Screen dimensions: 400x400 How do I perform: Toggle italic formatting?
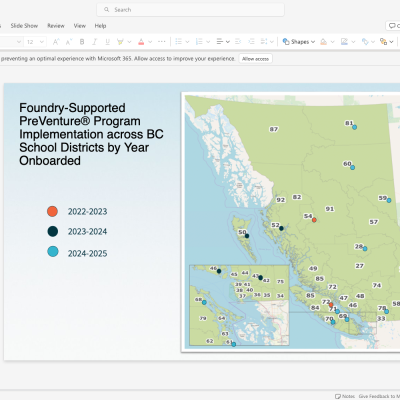95,42
